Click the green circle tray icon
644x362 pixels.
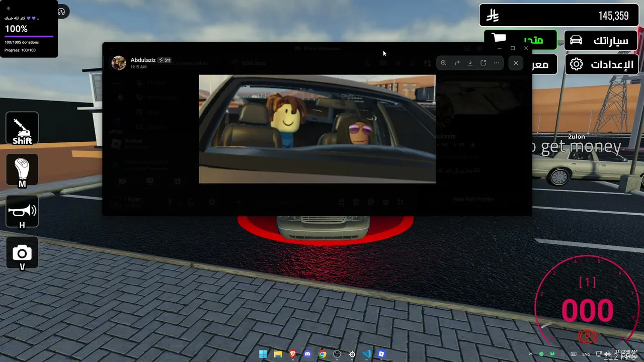tap(541, 354)
